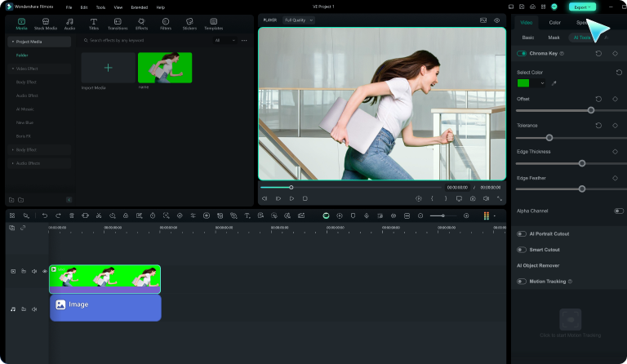Open the Stickers panel
The width and height of the screenshot is (627, 364).
(189, 24)
